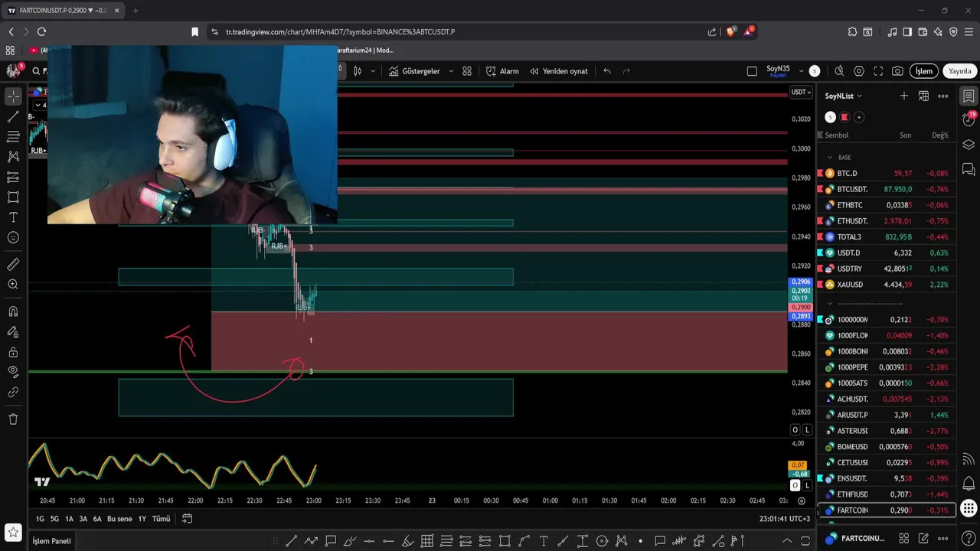
Task: Select the text annotation tool in sidebar
Action: point(13,217)
